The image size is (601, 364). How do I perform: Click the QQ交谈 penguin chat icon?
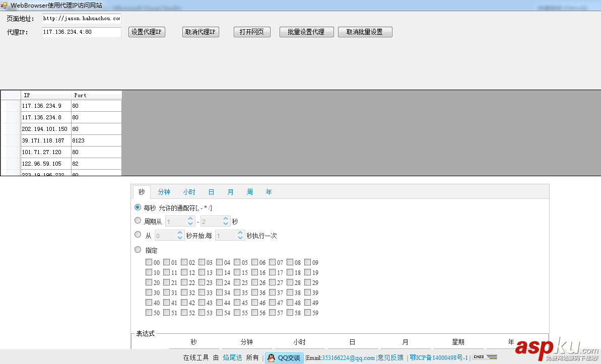coord(272,358)
